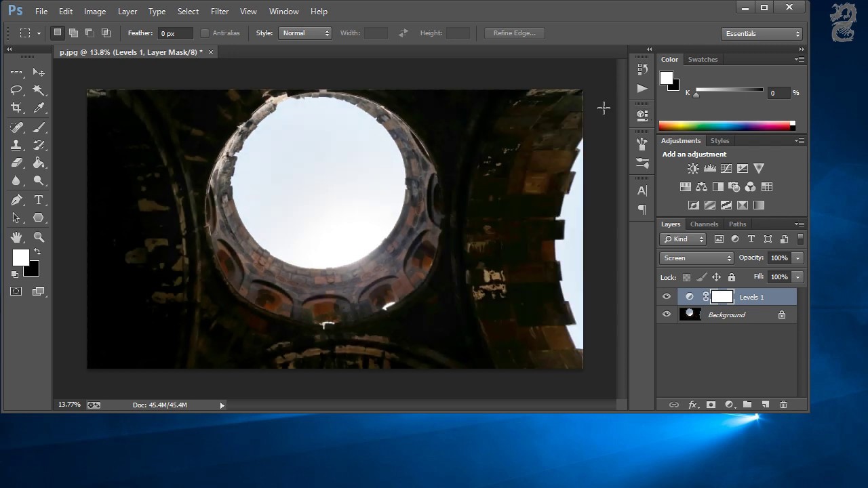Select the Clone Stamp tool

(16, 145)
